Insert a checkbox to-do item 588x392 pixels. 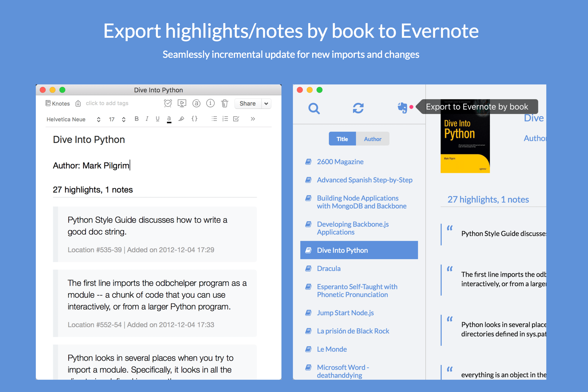click(x=236, y=119)
